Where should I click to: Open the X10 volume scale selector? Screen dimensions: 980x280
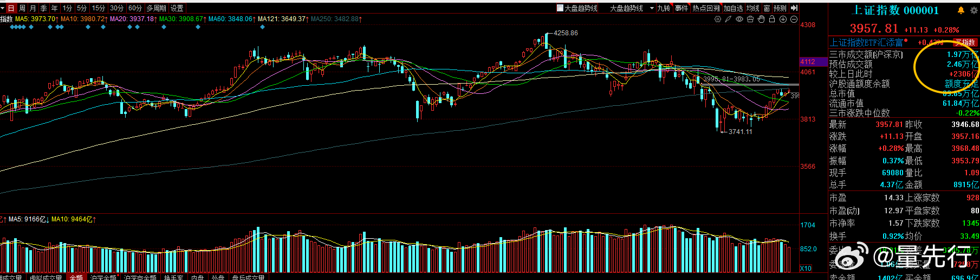pos(806,269)
